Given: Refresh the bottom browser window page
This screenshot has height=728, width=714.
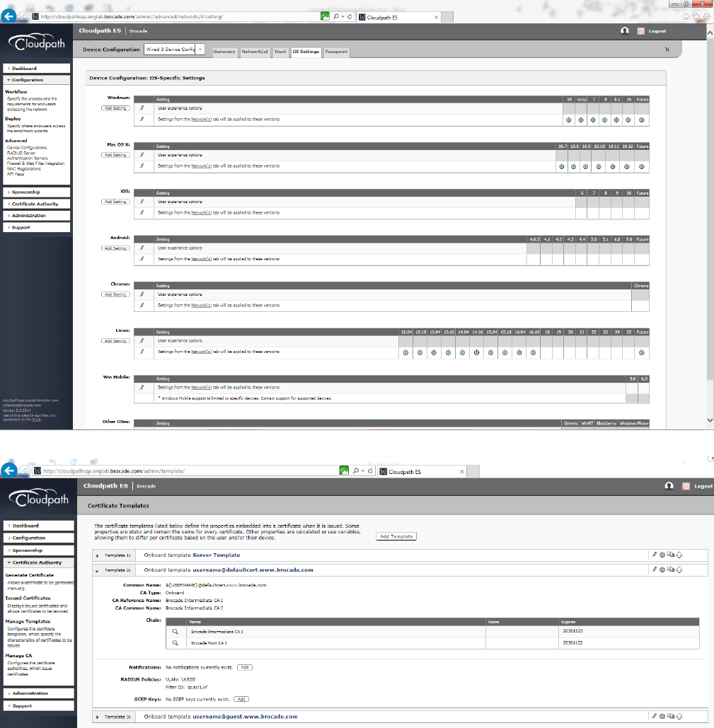Looking at the screenshot, I should point(371,470).
